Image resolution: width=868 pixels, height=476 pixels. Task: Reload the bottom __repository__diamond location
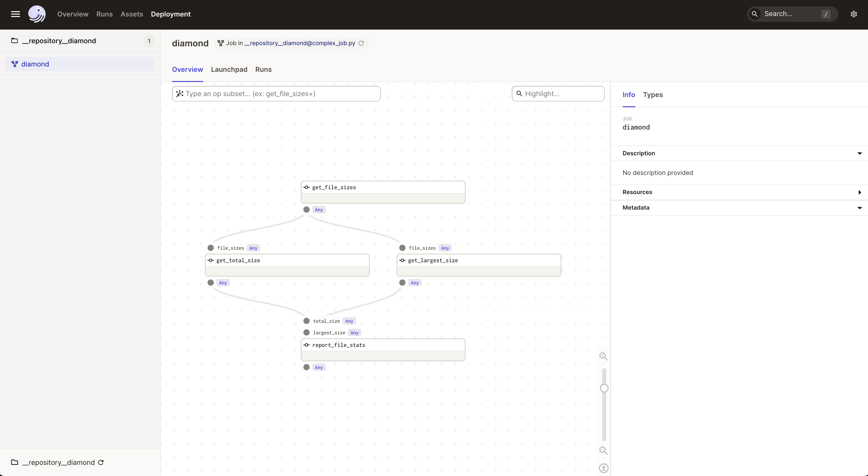pyautogui.click(x=101, y=462)
